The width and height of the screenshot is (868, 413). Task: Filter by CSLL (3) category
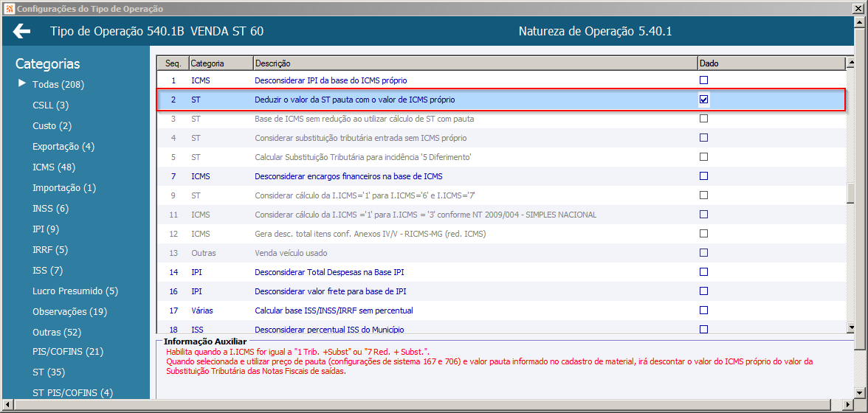tap(50, 105)
